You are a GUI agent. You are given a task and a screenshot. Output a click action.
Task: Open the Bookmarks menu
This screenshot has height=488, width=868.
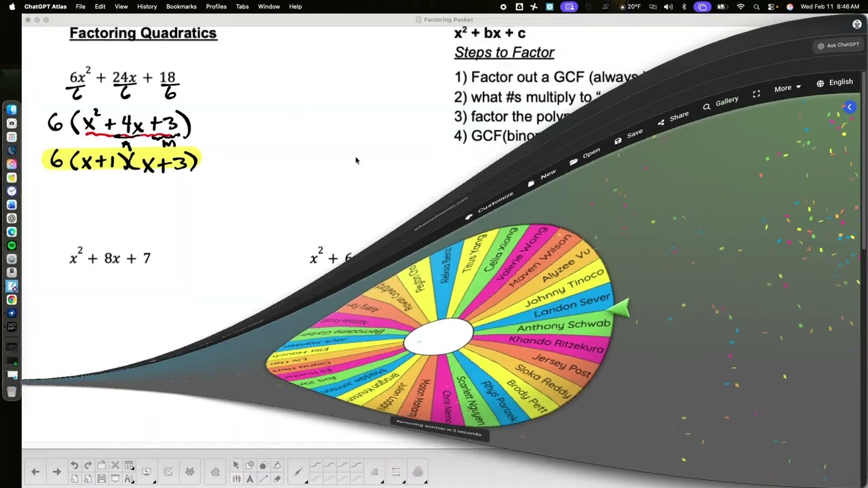[x=181, y=7]
